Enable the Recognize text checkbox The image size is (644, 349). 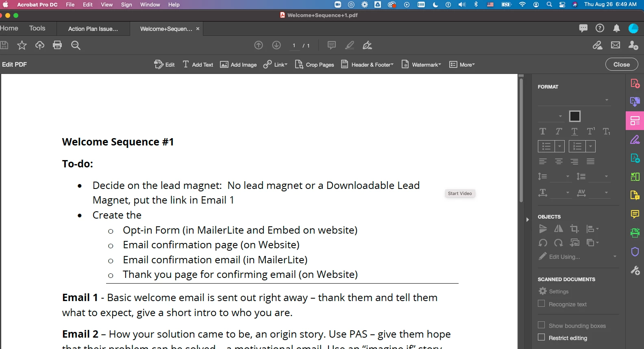click(x=541, y=303)
